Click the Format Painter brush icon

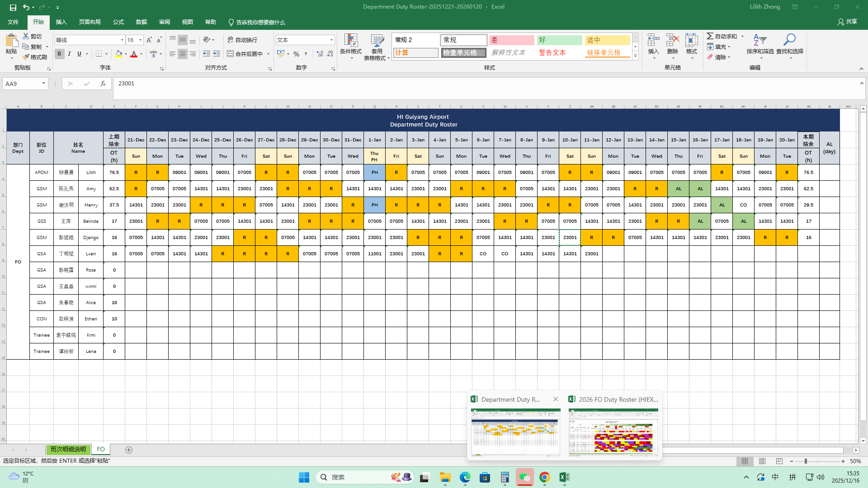coord(26,57)
